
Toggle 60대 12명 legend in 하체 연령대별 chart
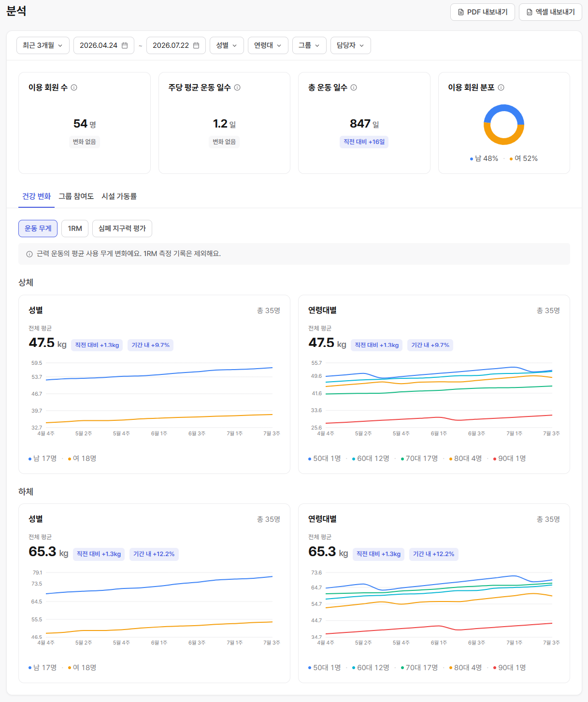coord(371,668)
